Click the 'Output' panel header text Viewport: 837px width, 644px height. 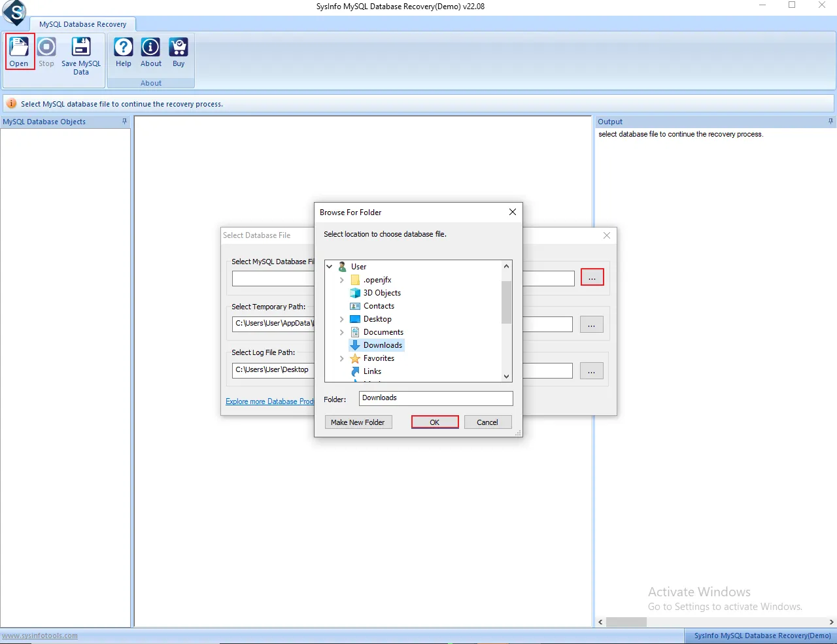click(x=610, y=122)
